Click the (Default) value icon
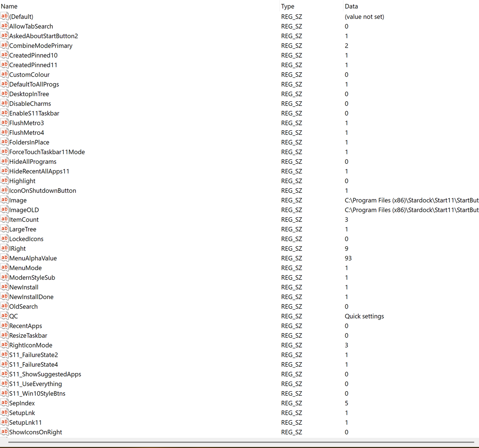This screenshot has width=479, height=448. point(5,17)
